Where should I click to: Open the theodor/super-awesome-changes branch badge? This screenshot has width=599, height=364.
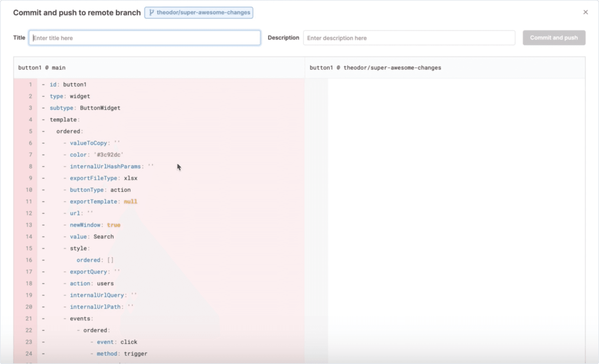pos(199,12)
